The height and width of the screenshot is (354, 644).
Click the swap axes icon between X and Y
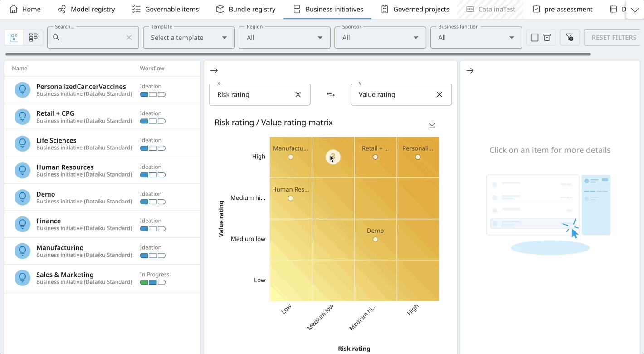330,94
